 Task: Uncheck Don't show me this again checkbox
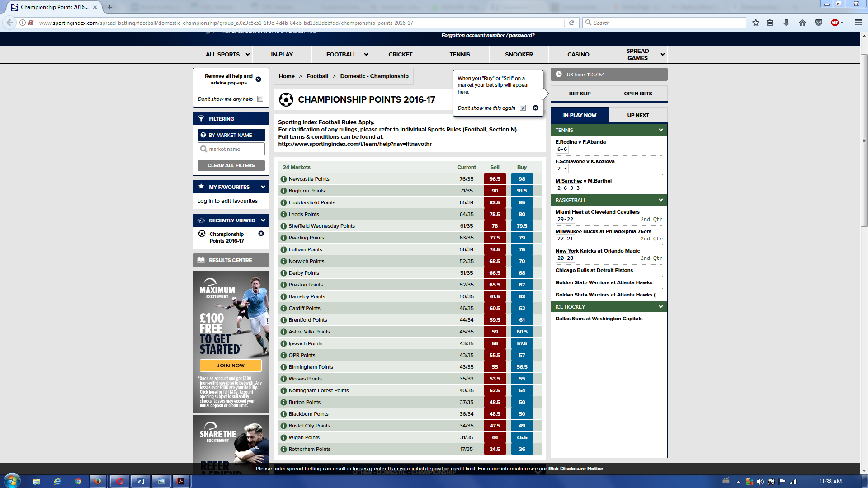[523, 108]
